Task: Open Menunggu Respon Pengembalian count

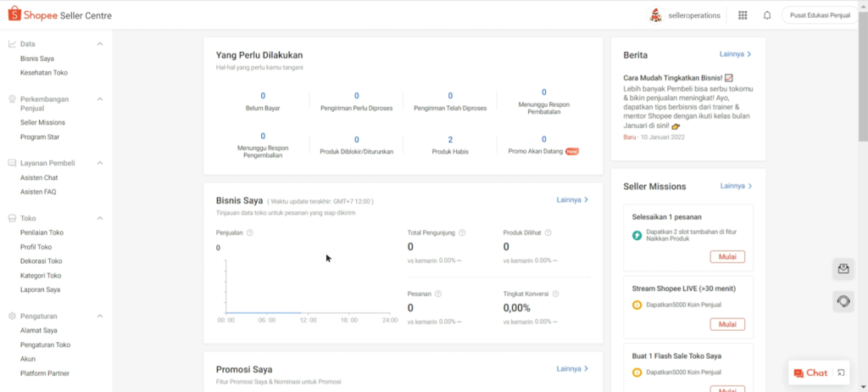Action: pos(263,144)
